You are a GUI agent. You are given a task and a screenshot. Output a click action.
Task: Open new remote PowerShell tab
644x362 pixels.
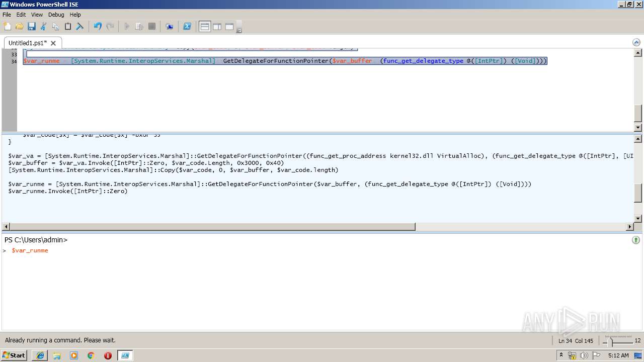(170, 26)
